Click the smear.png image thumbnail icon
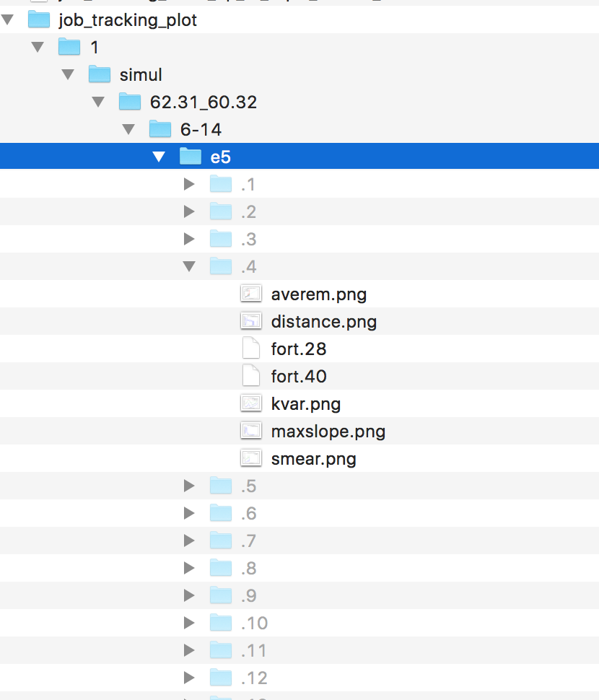This screenshot has width=599, height=700. 251,458
